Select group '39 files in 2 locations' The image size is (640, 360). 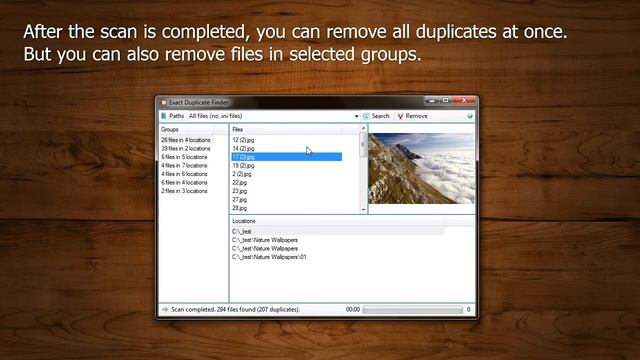[x=186, y=149]
